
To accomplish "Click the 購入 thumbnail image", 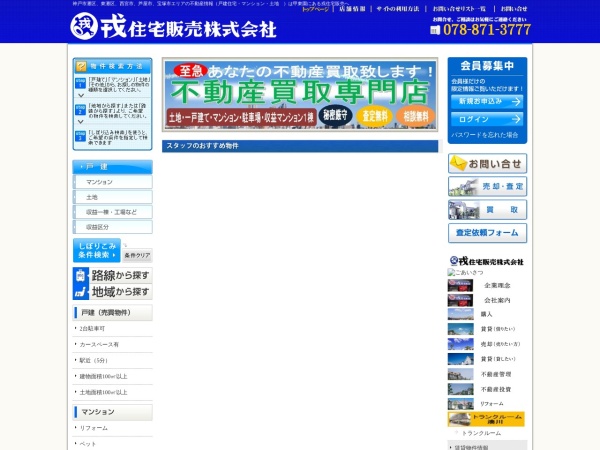I will [x=460, y=314].
